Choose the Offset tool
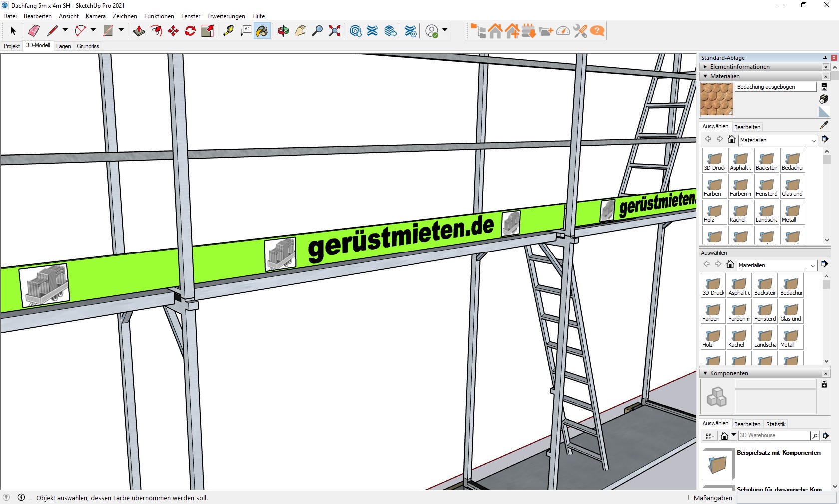Viewport: 839px width, 504px height. [x=156, y=31]
